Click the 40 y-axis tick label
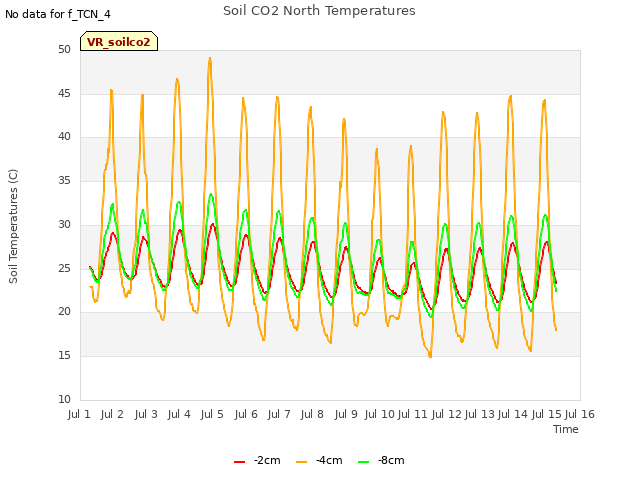Viewport: 640px width, 480px height. pos(64,137)
